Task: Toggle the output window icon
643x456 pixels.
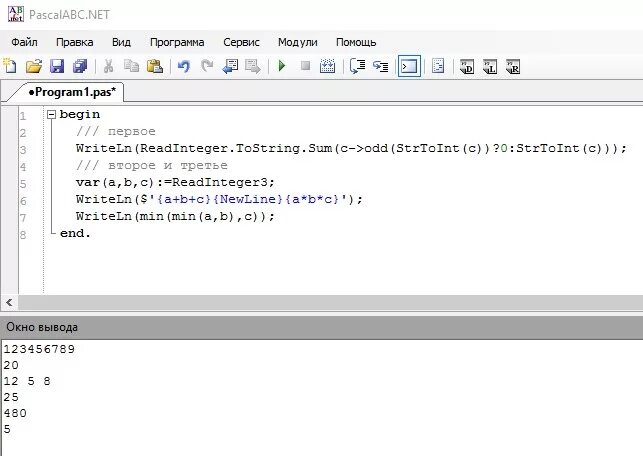Action: point(409,66)
